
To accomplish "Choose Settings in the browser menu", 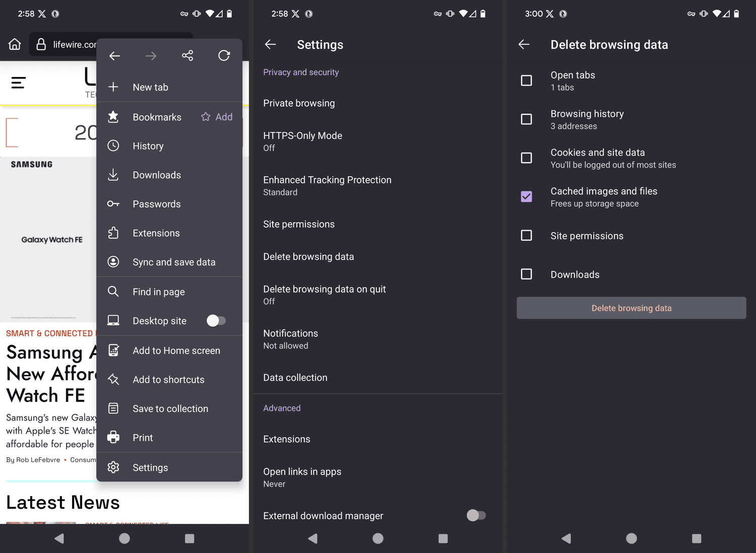I will pyautogui.click(x=150, y=467).
